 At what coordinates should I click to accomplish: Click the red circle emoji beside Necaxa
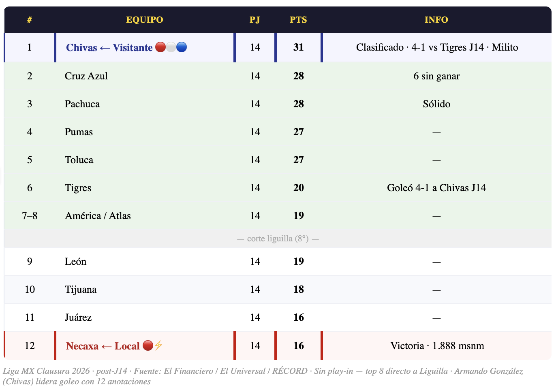point(148,346)
